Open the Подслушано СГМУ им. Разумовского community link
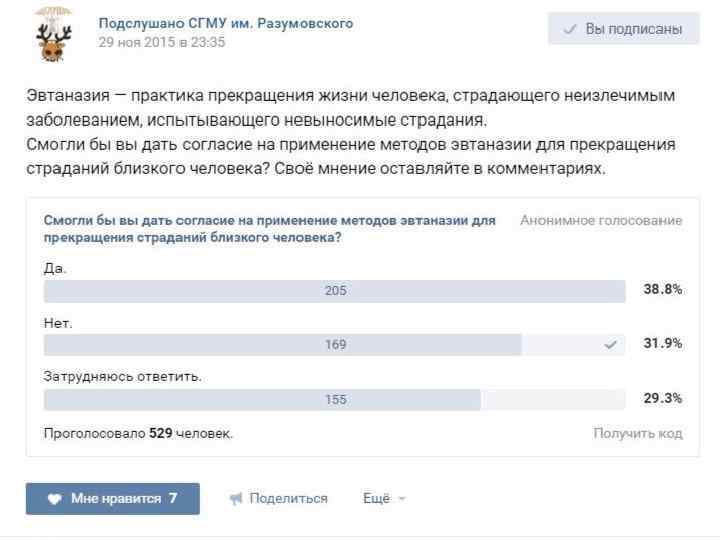Image resolution: width=720 pixels, height=540 pixels. pyautogui.click(x=225, y=23)
